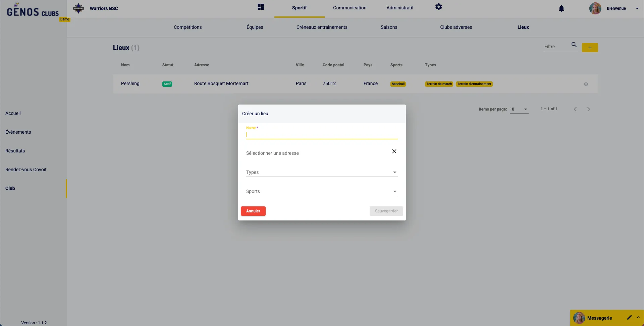The image size is (644, 326).
Task: Expand the Sports dropdown in dialog
Action: (394, 192)
